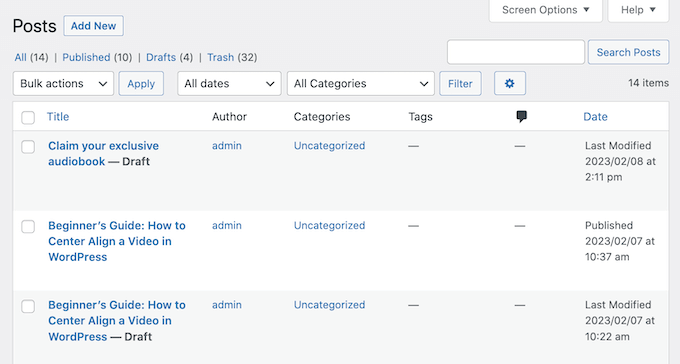Screen dimensions: 680x364
Task: Click the Categories column header text
Action: pyautogui.click(x=322, y=117)
